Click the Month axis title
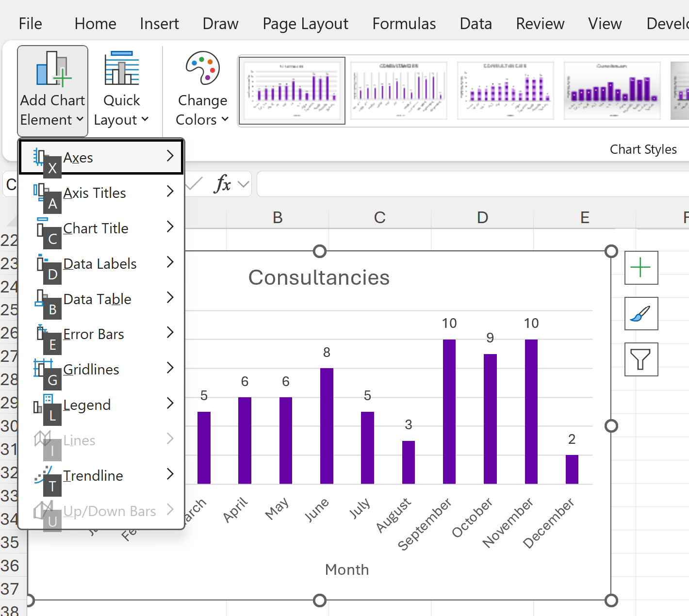The image size is (689, 616). point(347,569)
